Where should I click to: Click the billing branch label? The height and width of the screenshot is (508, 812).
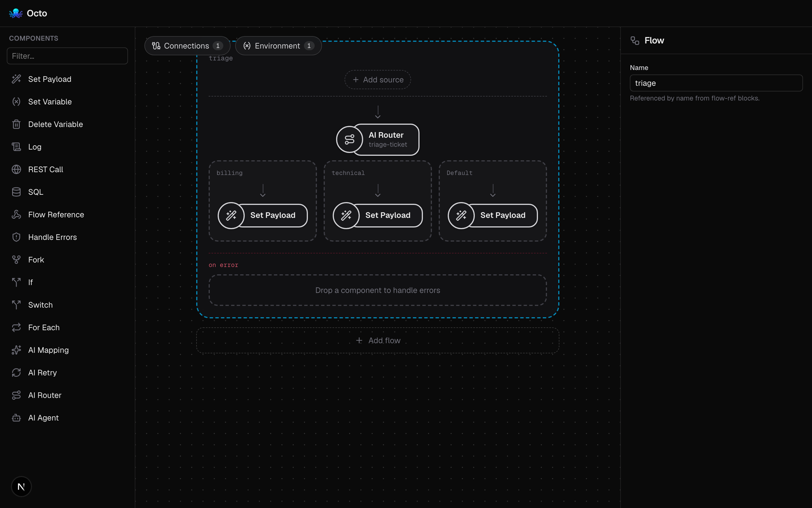pyautogui.click(x=230, y=173)
